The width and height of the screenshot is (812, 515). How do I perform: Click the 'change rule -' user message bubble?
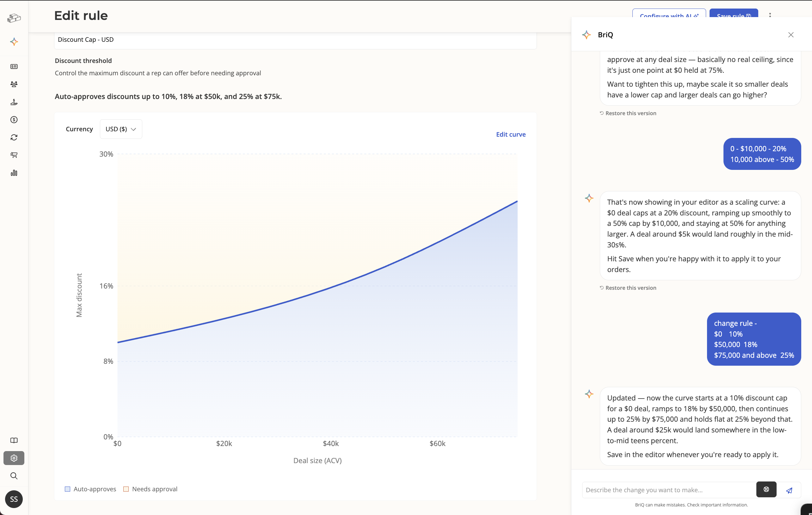(x=754, y=339)
